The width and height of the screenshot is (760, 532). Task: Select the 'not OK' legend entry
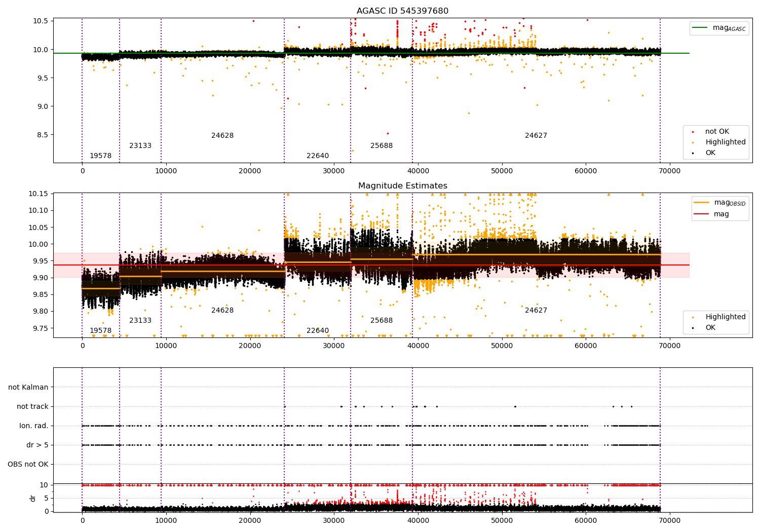717,131
